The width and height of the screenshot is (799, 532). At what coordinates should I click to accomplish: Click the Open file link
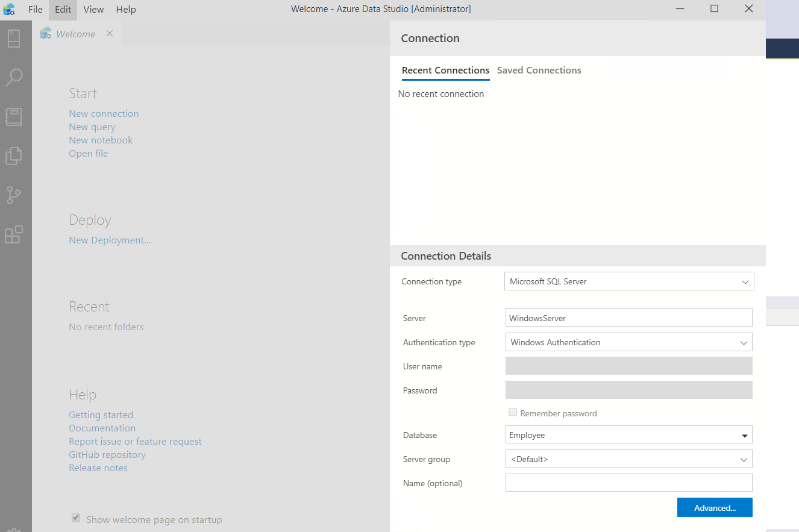(x=89, y=153)
